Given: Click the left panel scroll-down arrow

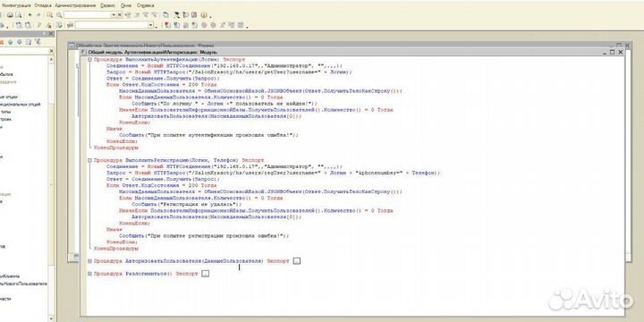Looking at the screenshot, I should tap(51, 318).
